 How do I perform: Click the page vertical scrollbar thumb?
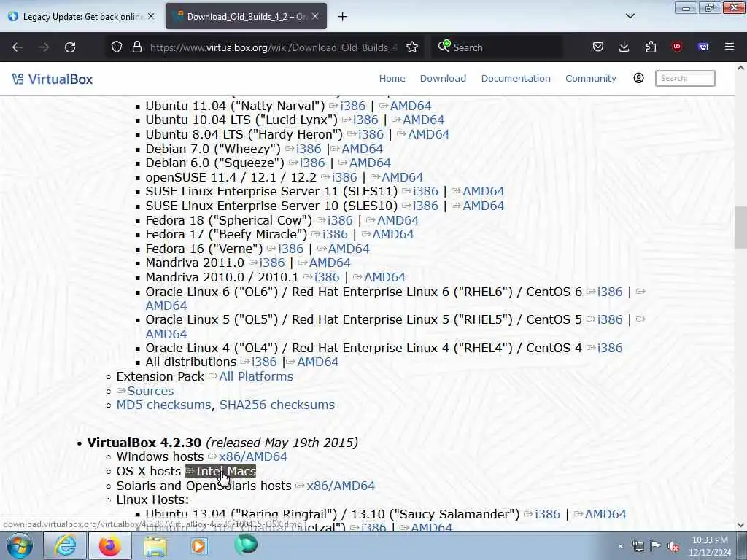(x=740, y=227)
